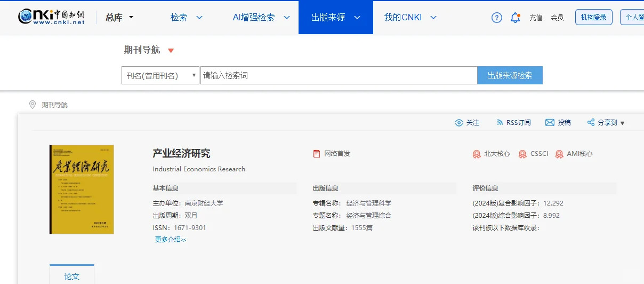Click the 期刊导航 breadcrumb link

click(54, 105)
